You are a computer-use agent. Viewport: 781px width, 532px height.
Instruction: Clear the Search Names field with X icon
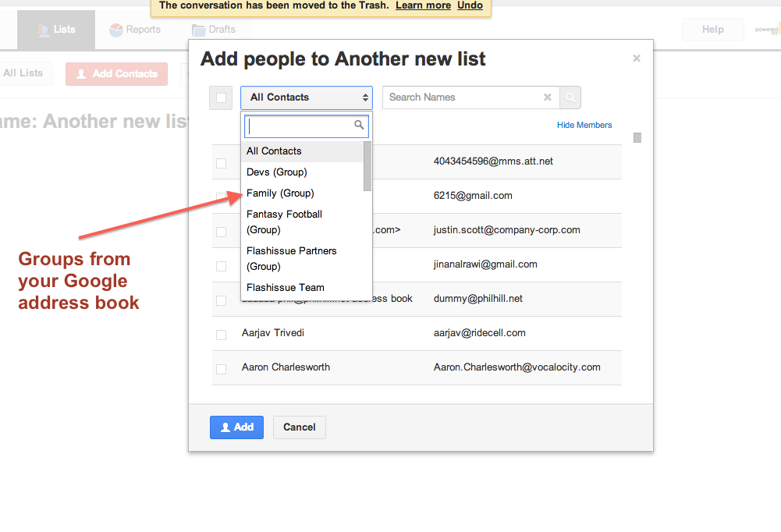[x=548, y=98]
